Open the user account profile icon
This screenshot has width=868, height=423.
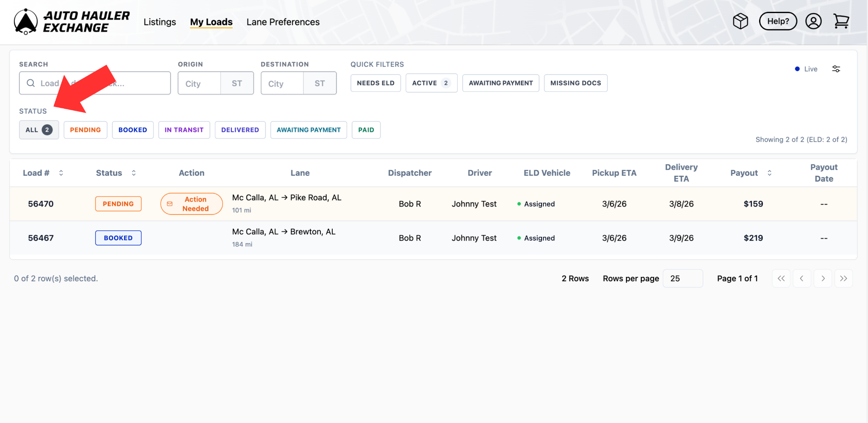tap(813, 21)
